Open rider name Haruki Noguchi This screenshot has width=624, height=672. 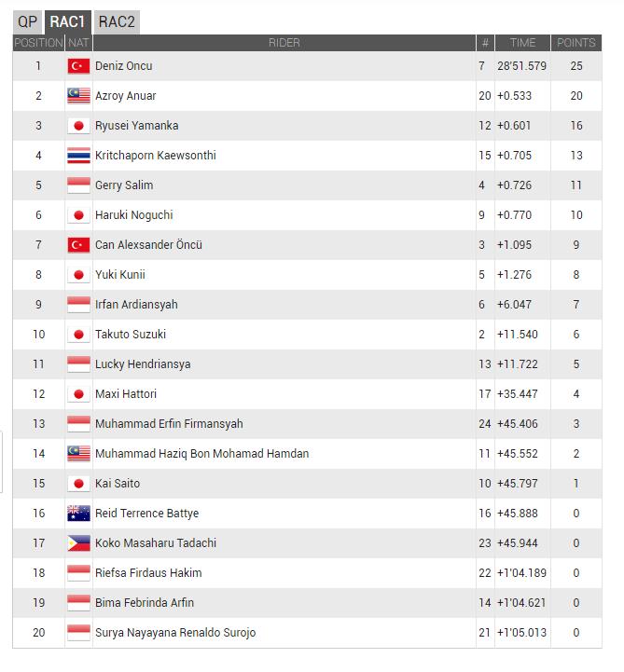click(x=133, y=215)
